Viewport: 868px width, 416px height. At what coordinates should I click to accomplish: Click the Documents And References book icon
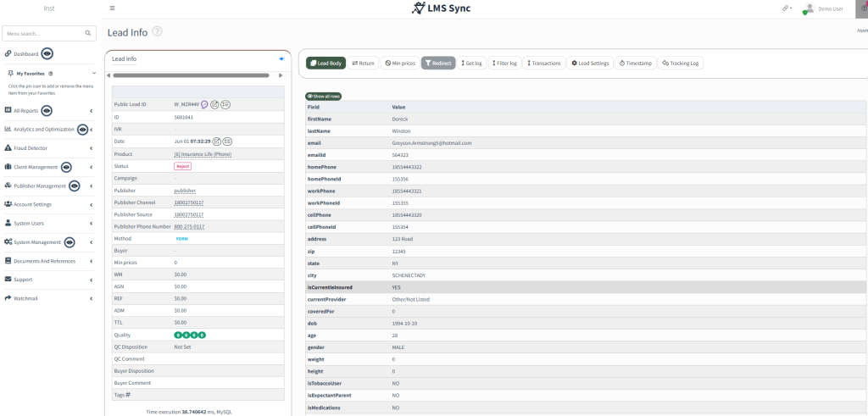[8, 261]
